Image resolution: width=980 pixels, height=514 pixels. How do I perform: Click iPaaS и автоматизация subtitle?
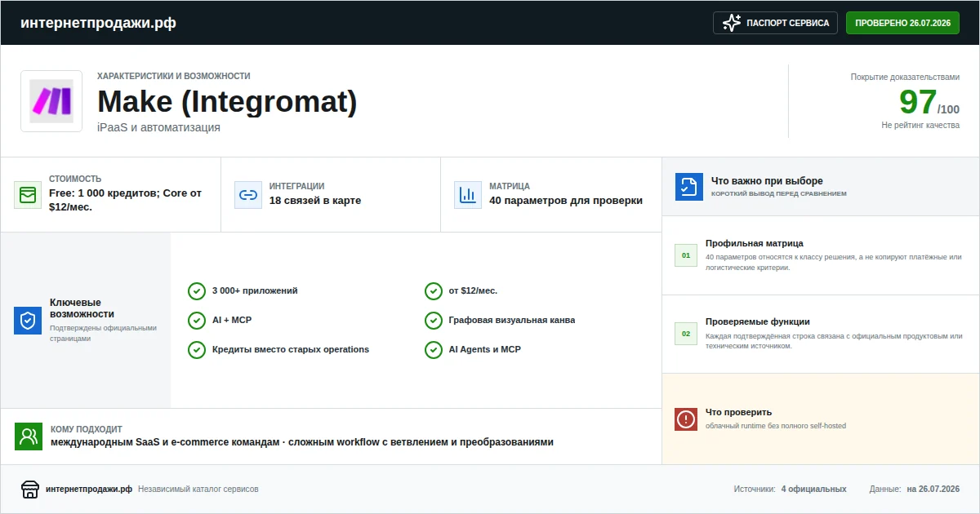(x=158, y=127)
